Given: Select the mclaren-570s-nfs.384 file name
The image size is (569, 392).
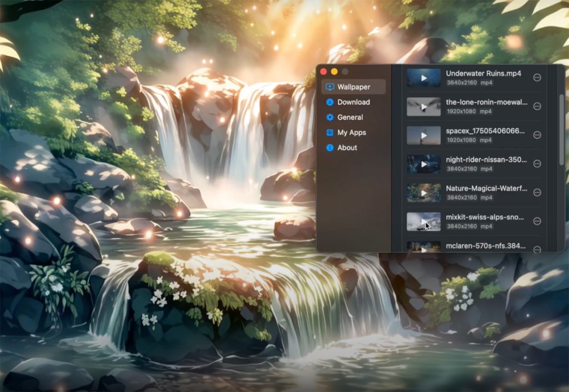Looking at the screenshot, I should tap(486, 246).
